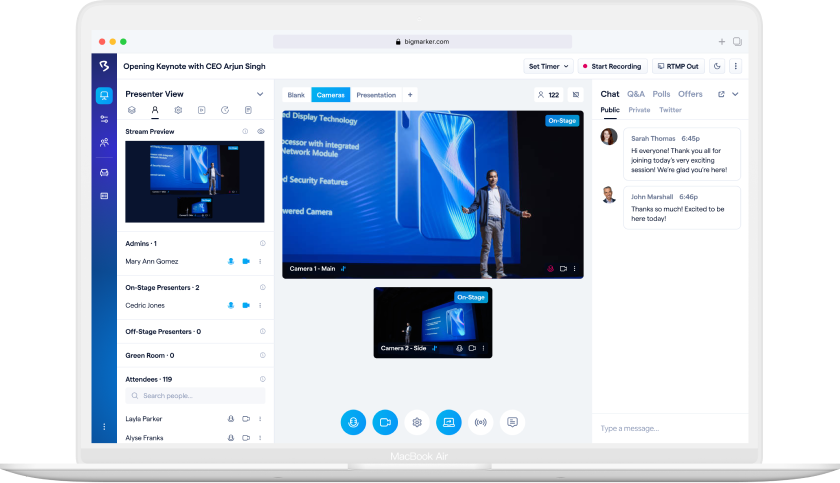Screen dimensions: 840x483
Task: Open the play-box icon under Presenter View
Action: pyautogui.click(x=201, y=110)
